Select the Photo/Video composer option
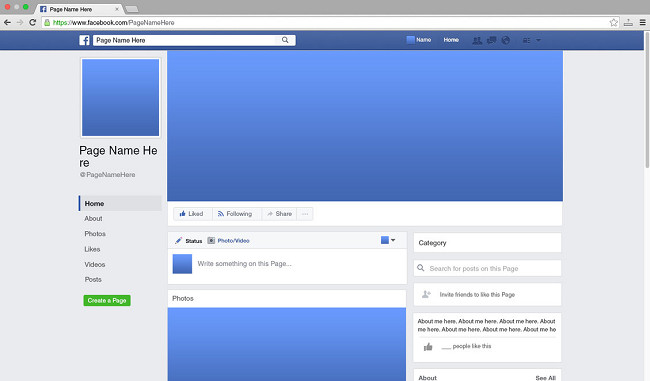The width and height of the screenshot is (650, 381). pyautogui.click(x=228, y=240)
